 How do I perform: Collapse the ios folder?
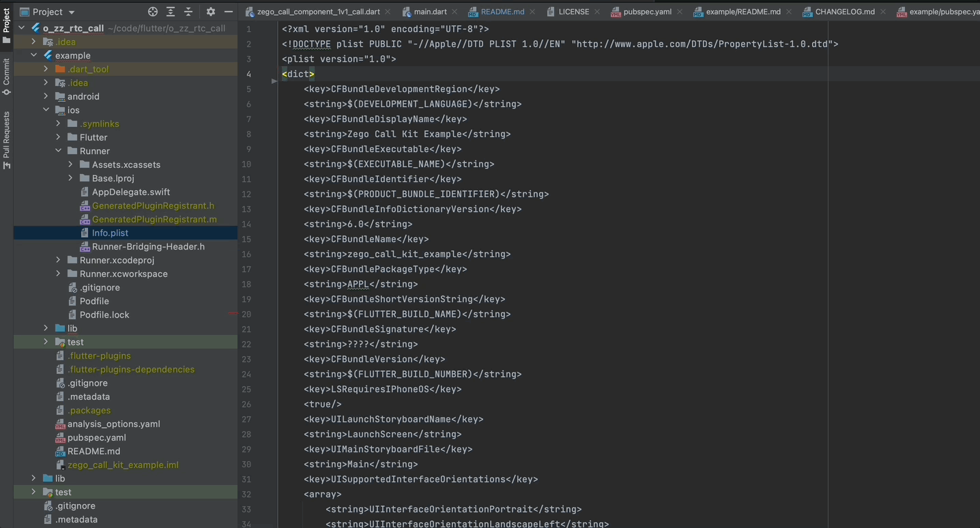pyautogui.click(x=46, y=110)
